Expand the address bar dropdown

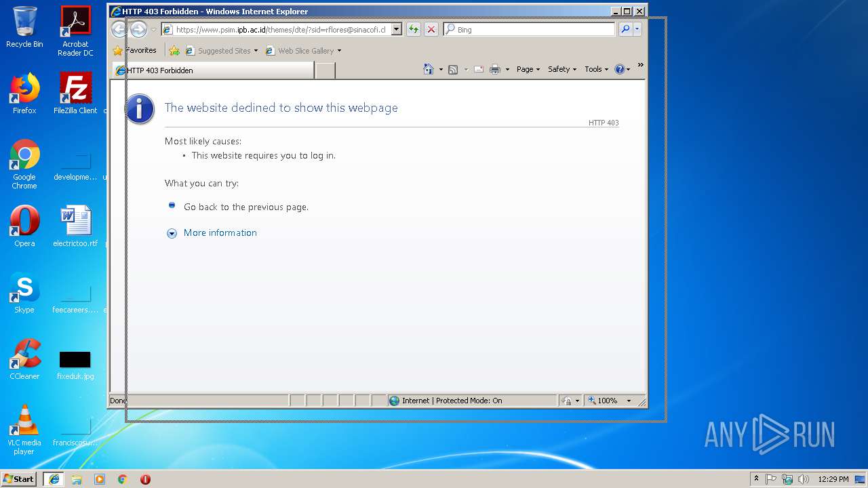pos(397,29)
